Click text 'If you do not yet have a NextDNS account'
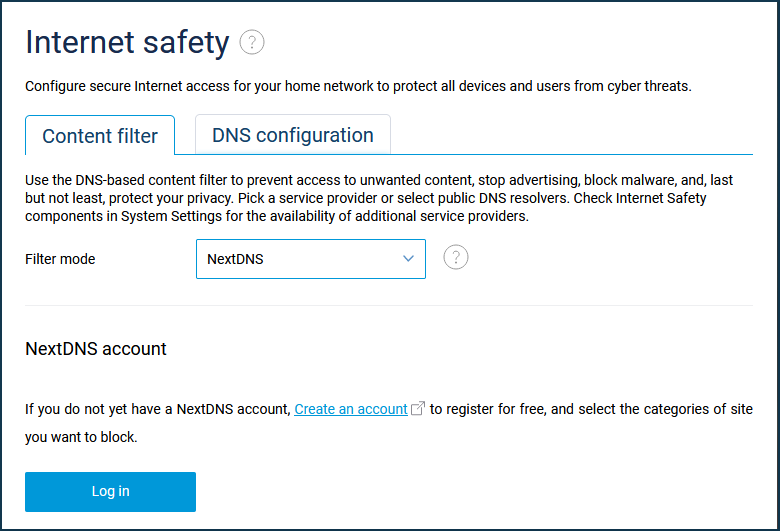This screenshot has width=780, height=531. [157, 409]
